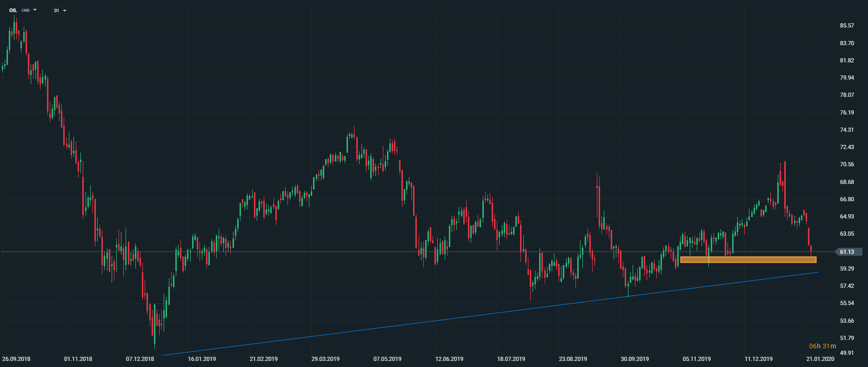The image size is (868, 367).
Task: Open the OIL CMD symbol dropdown arrow
Action: coord(35,10)
